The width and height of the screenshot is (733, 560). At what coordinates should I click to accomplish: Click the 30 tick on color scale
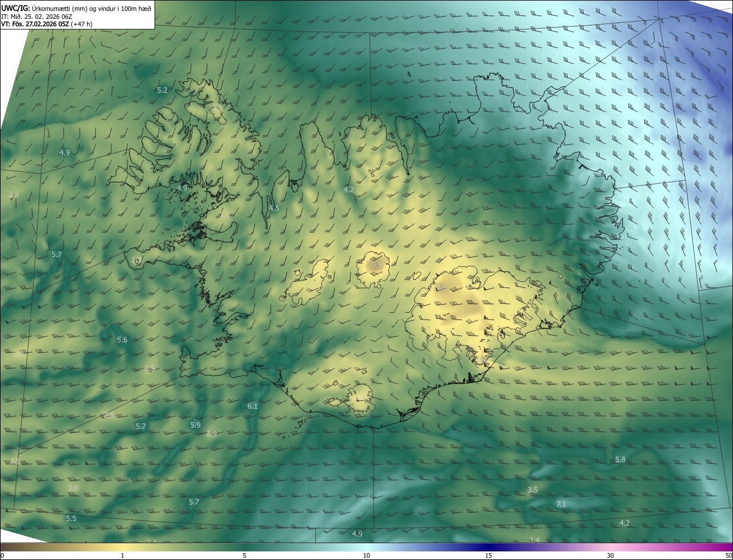tap(610, 555)
